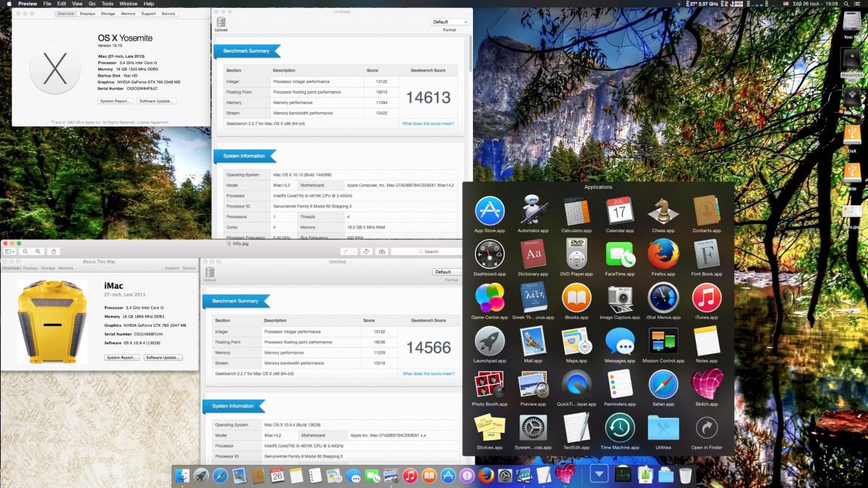Open the Preview sidebar view dropdown

[9, 252]
